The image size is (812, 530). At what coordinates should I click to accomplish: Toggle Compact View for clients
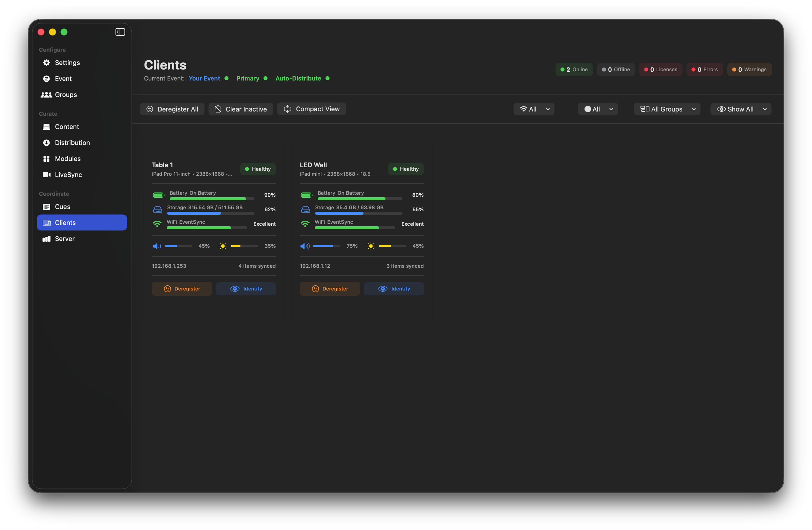311,109
